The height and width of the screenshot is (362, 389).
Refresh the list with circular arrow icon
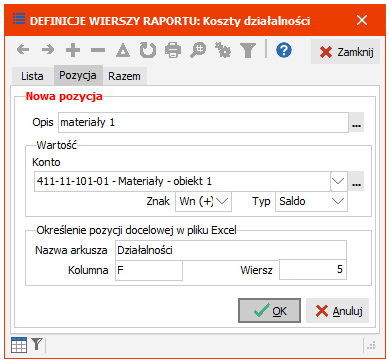pos(148,51)
